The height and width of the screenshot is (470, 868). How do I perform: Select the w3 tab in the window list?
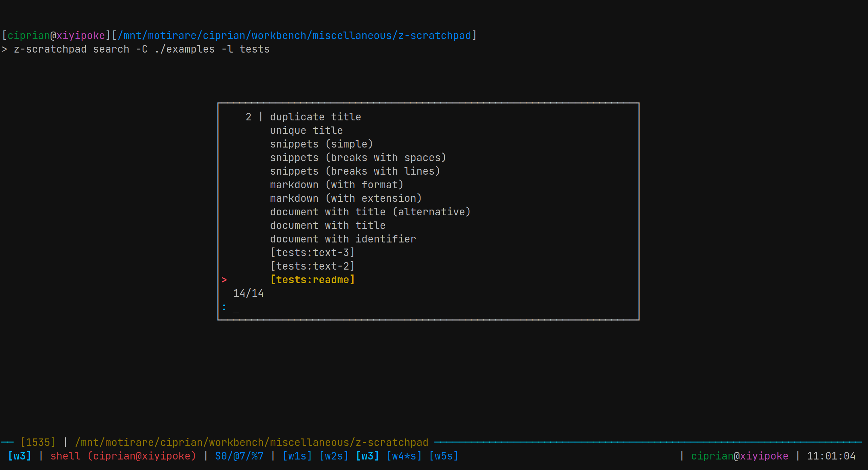point(367,456)
